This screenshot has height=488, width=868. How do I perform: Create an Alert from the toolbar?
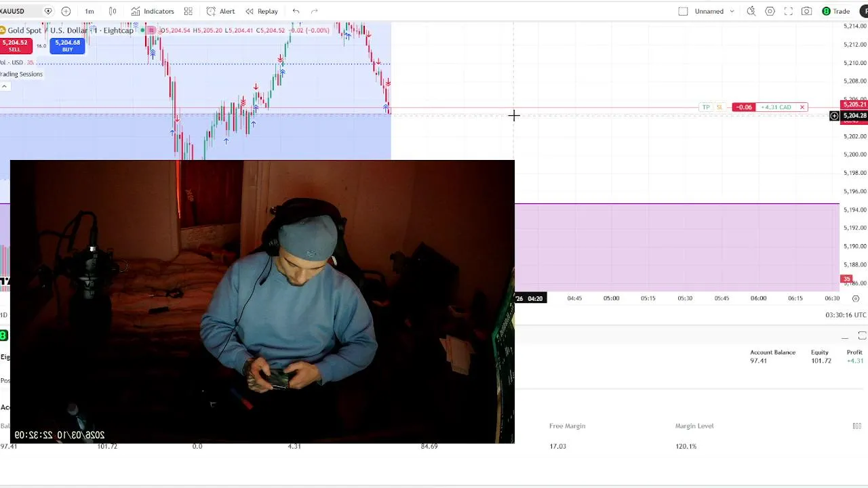coord(221,11)
